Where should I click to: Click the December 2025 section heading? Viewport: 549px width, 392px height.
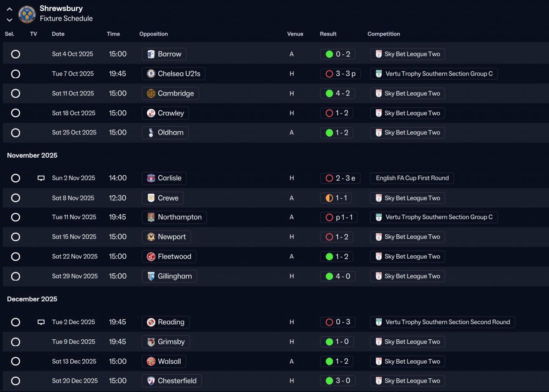[x=32, y=299]
